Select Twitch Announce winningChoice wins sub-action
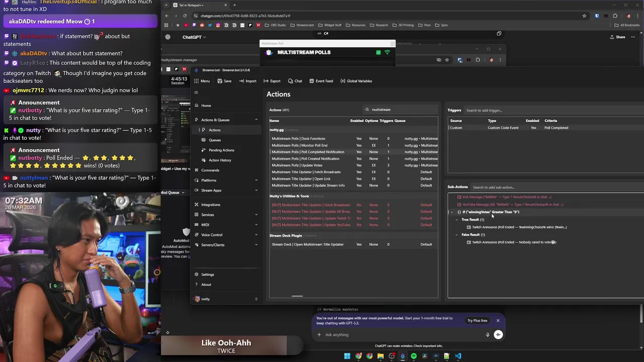Viewport: 644px width, 362px height. click(x=517, y=227)
